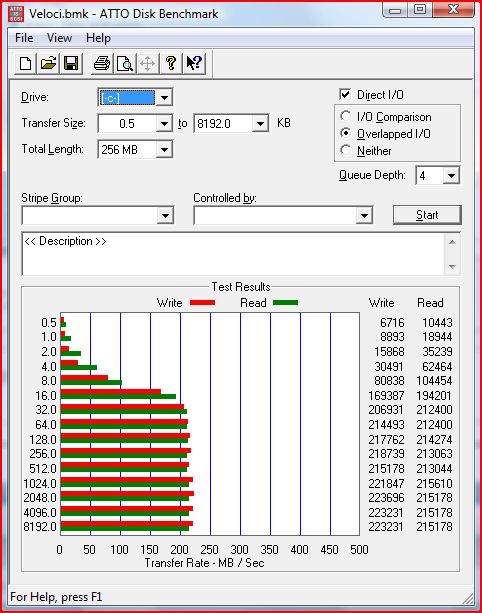Activate the context help arrow-question icon
Image resolution: width=482 pixels, height=613 pixels.
pos(194,63)
